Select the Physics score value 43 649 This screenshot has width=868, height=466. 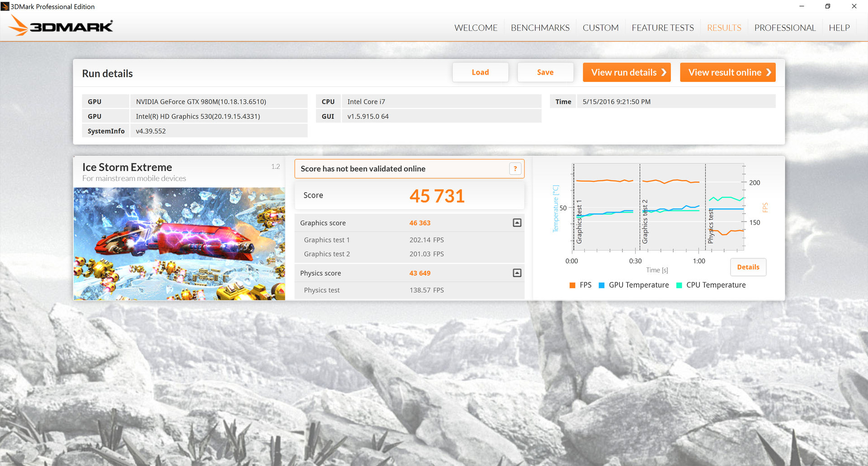(x=420, y=273)
